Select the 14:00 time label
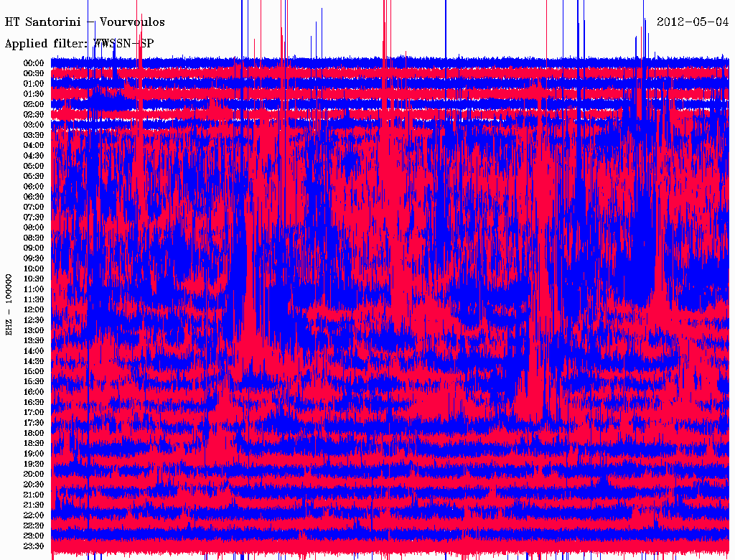Image resolution: width=735 pixels, height=560 pixels. (x=34, y=351)
